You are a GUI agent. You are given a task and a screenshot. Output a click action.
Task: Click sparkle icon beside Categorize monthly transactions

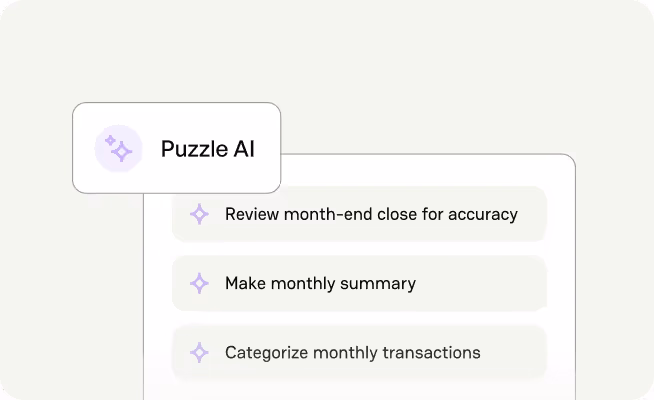(x=199, y=352)
